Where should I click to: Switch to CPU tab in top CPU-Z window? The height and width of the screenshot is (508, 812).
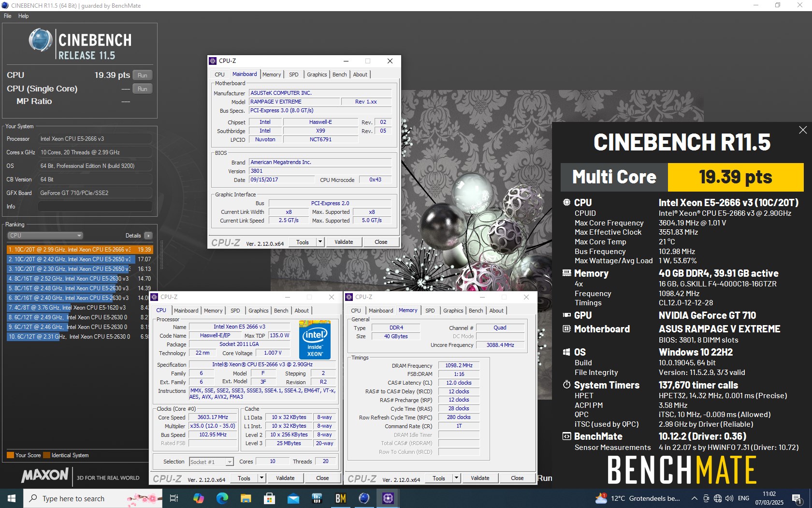click(219, 75)
